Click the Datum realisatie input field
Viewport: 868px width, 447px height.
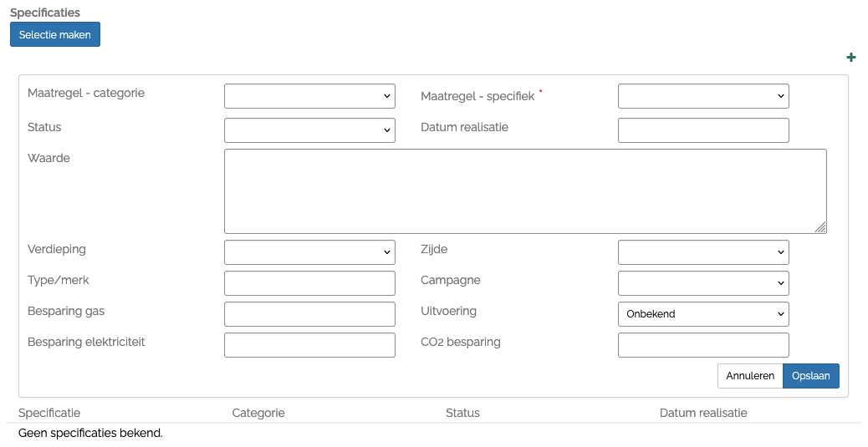(702, 130)
